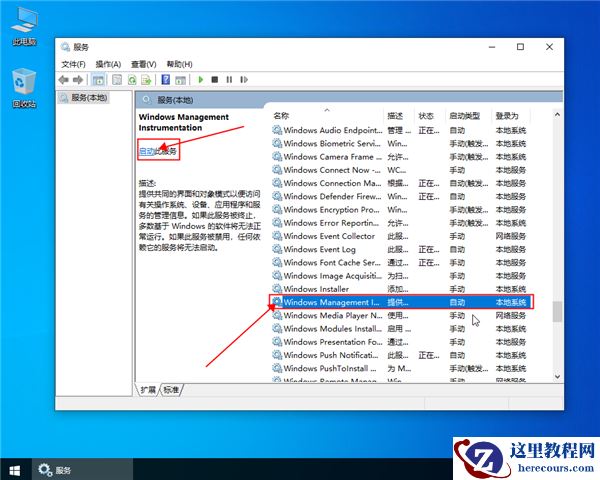Click the gear icon of Windows Audio Endpoint
600x480 pixels.
click(x=277, y=130)
